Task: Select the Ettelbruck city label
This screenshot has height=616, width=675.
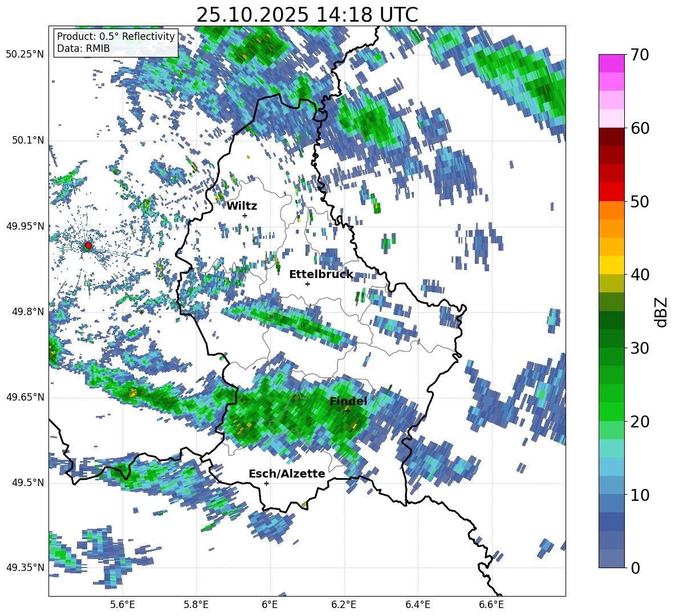Action: tap(321, 275)
